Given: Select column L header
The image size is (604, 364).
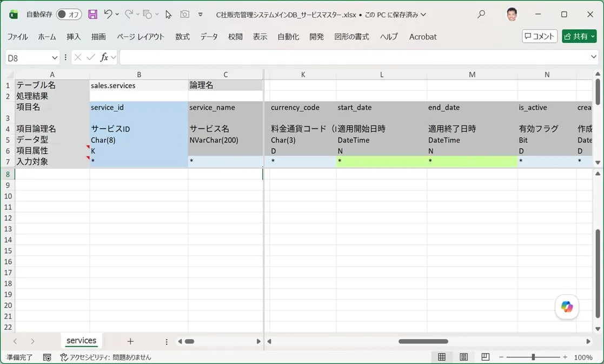Looking at the screenshot, I should 382,75.
